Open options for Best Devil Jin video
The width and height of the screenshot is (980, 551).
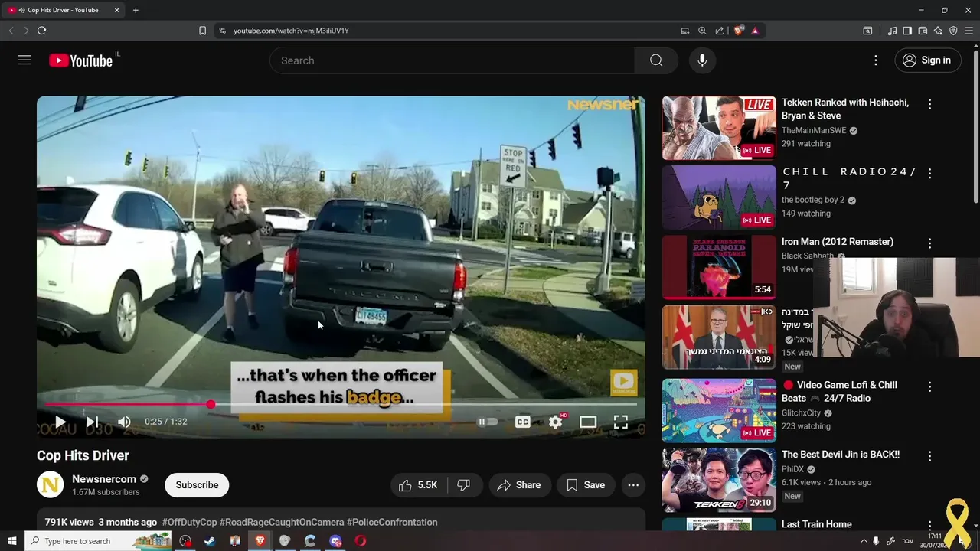click(x=929, y=456)
